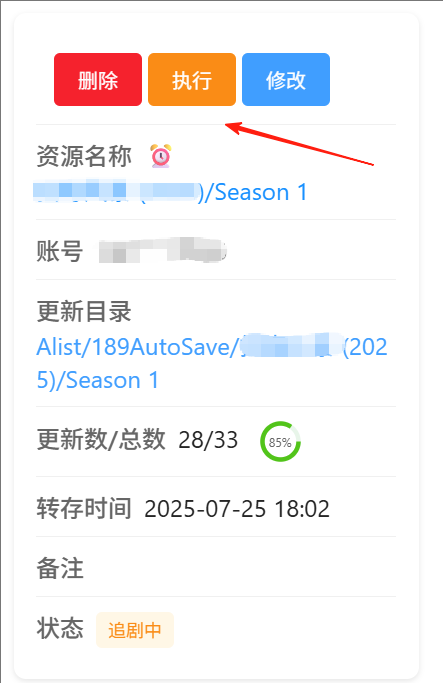This screenshot has width=443, height=683.
Task: Open editing via the blue 修改 button
Action: click(x=286, y=79)
